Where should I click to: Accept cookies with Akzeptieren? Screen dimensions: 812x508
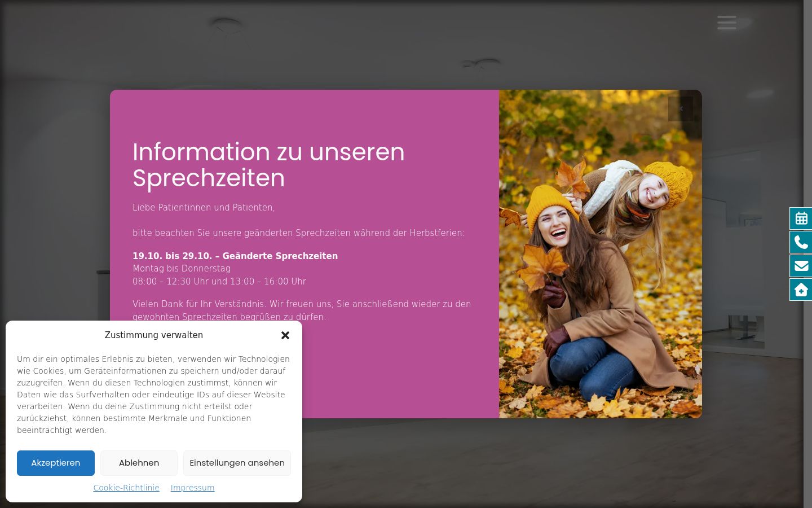pos(56,463)
